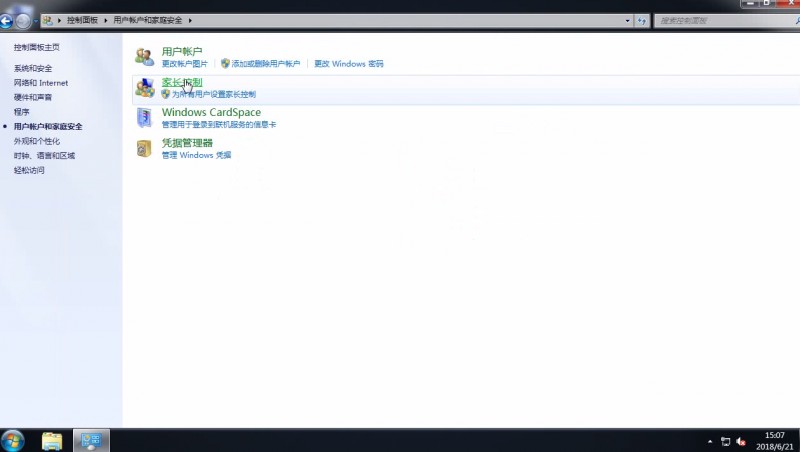This screenshot has width=800, height=452.
Task: Expand the arrow after the address bar icon
Action: click(59, 20)
